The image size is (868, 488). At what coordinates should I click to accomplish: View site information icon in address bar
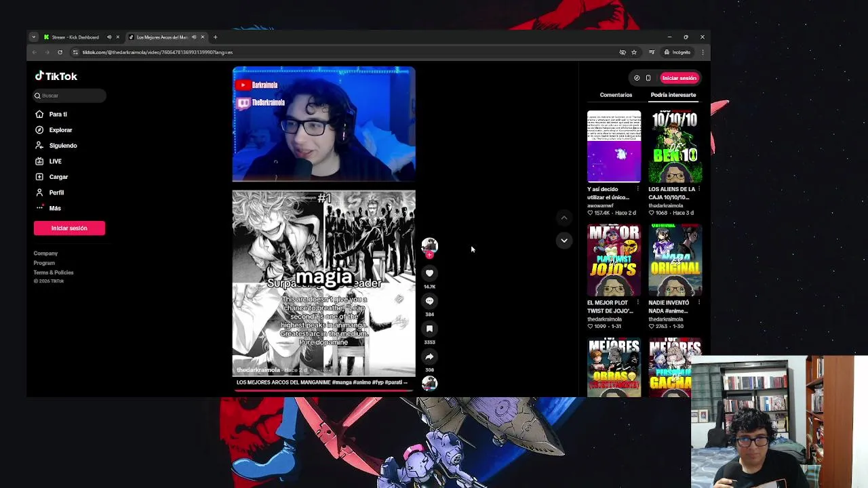75,52
